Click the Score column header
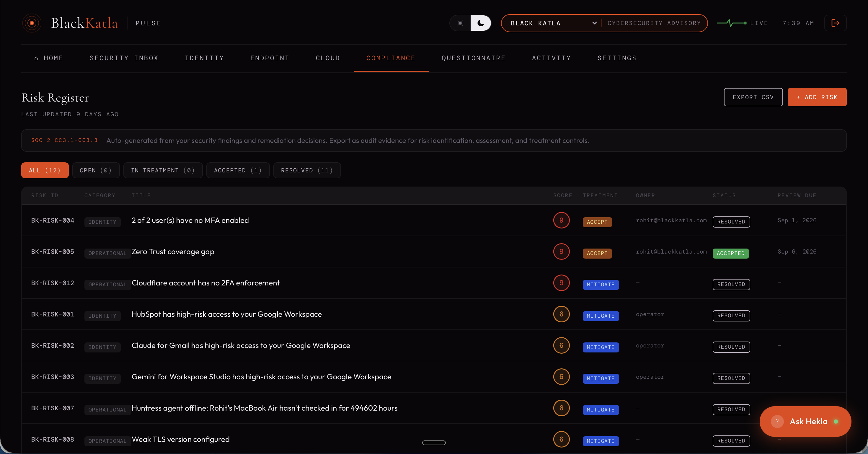This screenshot has height=454, width=868. [562, 195]
